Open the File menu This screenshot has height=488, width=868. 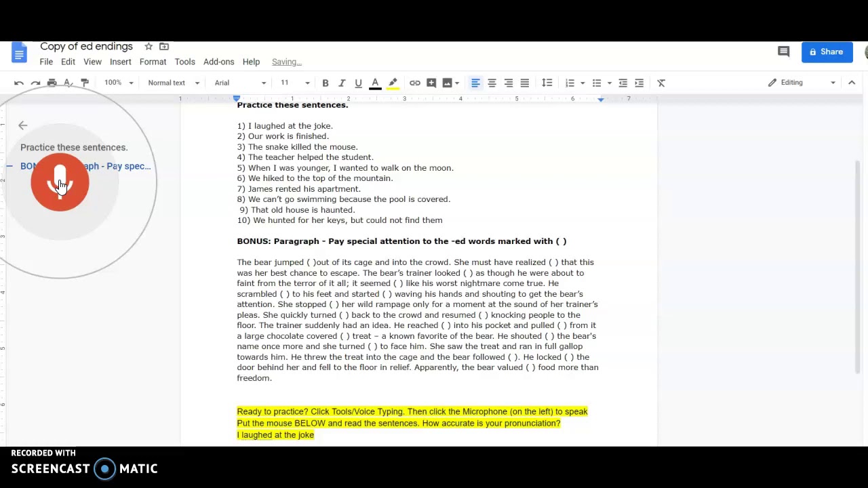click(46, 62)
